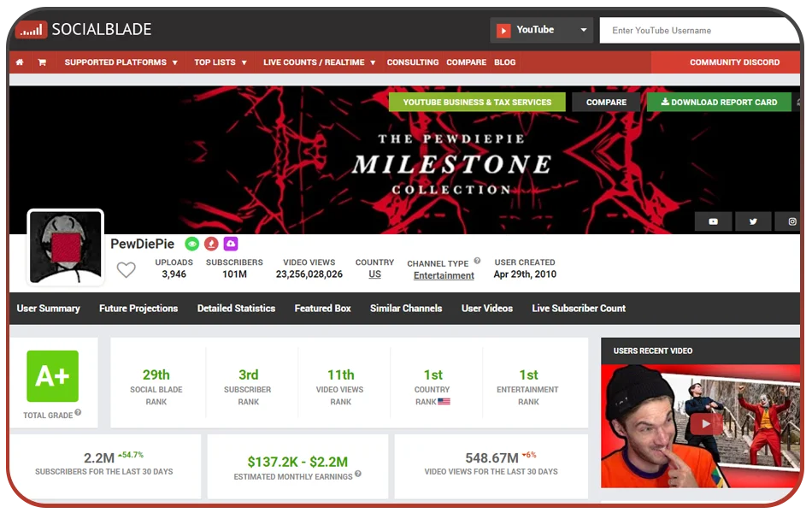Viewport: 812px width, 513px height.
Task: Click the A+ total grade badge
Action: [x=53, y=376]
